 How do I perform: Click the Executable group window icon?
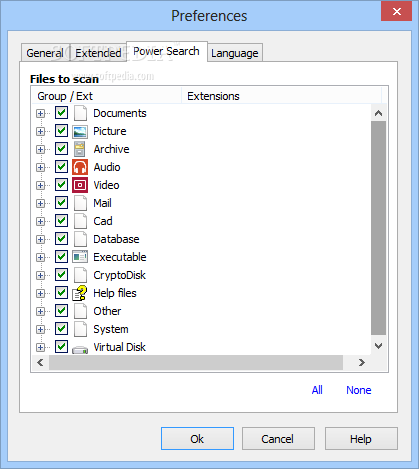coord(80,257)
